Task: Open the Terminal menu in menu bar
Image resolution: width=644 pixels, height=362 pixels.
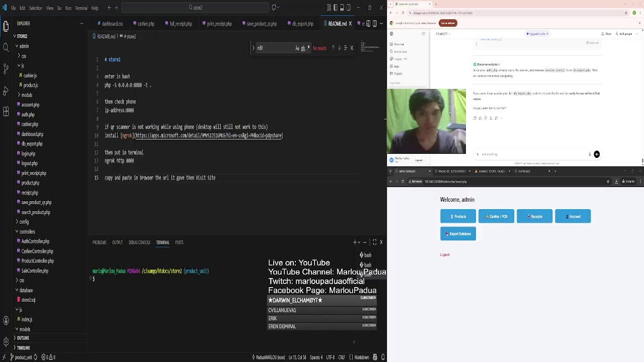Action: [x=81, y=8]
